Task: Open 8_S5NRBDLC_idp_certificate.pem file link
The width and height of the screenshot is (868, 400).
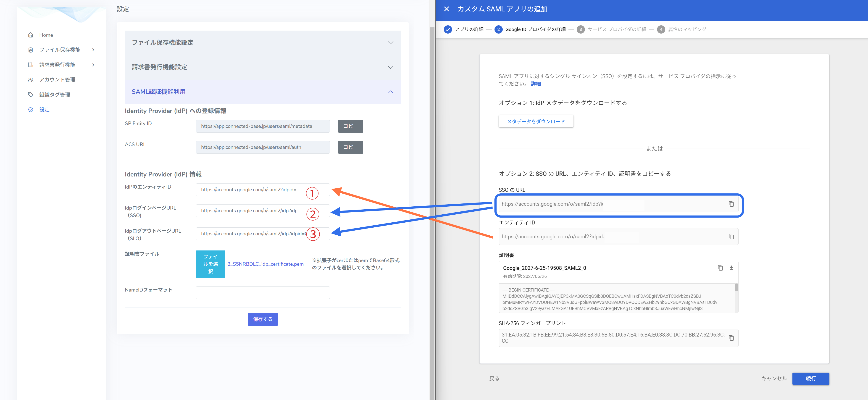Action: [x=265, y=264]
